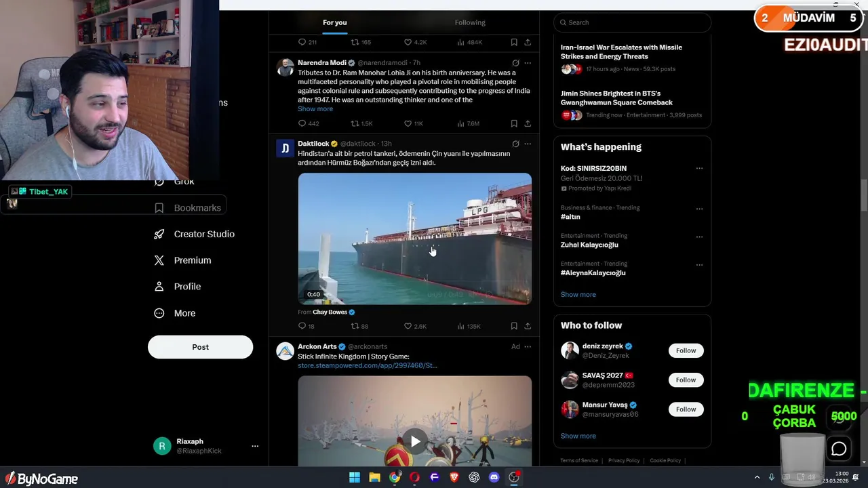
Task: Follow deniz zeyrek
Action: [x=686, y=350]
